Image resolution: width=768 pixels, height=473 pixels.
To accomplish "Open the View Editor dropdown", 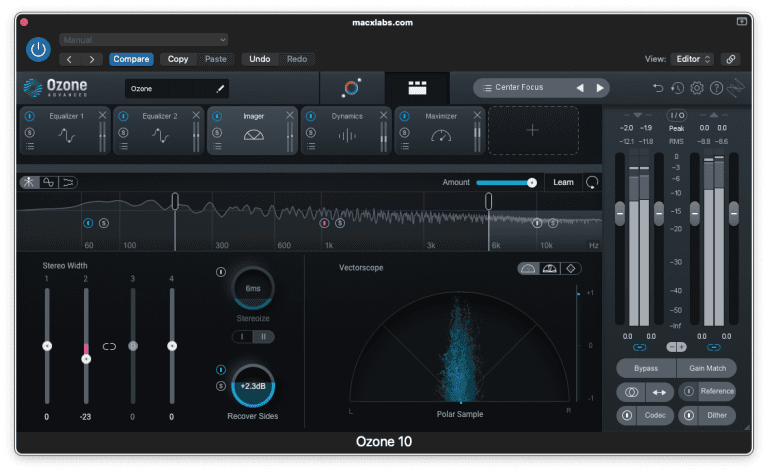I will point(692,59).
